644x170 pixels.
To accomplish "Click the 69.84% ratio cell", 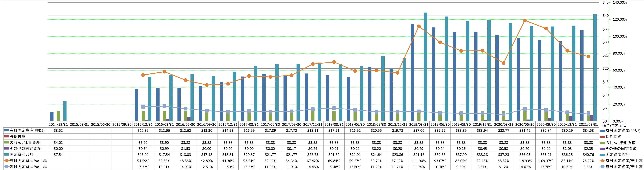I will [334, 161].
